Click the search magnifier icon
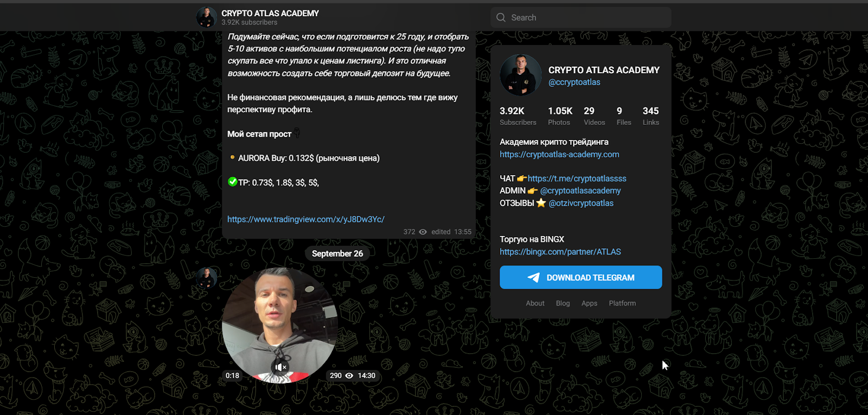 [501, 17]
